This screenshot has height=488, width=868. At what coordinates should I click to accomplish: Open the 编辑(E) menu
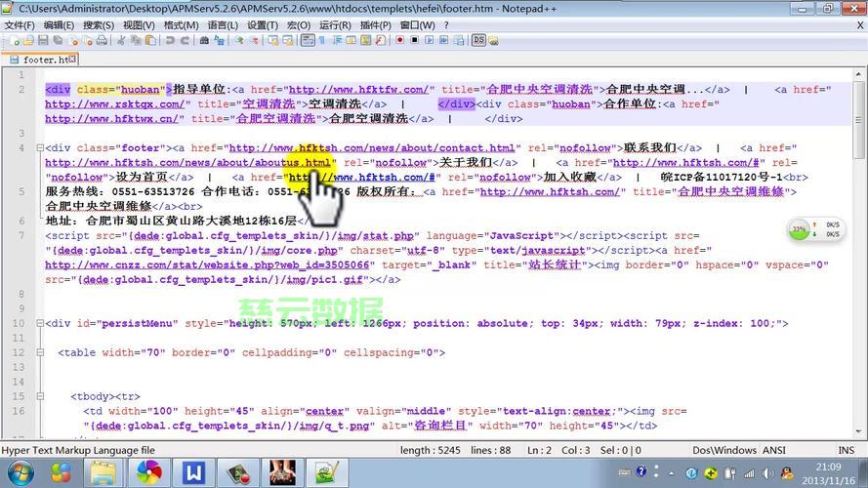pos(59,25)
